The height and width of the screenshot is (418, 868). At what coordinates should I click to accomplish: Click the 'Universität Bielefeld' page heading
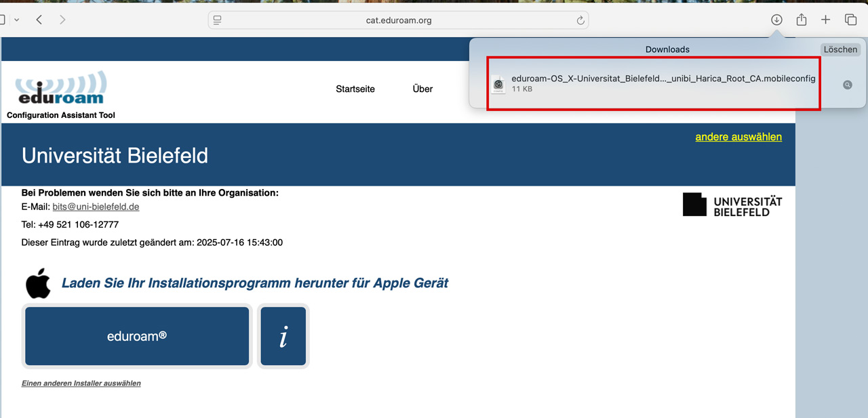pyautogui.click(x=115, y=156)
